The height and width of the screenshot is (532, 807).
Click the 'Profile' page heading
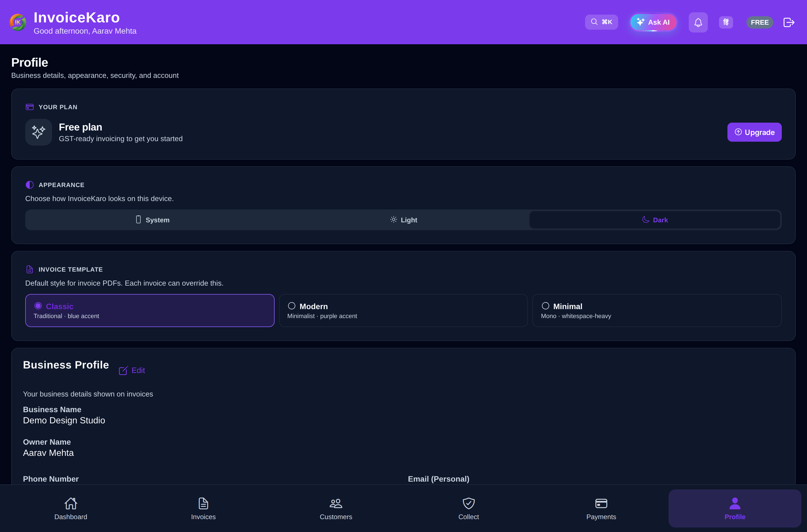(x=29, y=62)
